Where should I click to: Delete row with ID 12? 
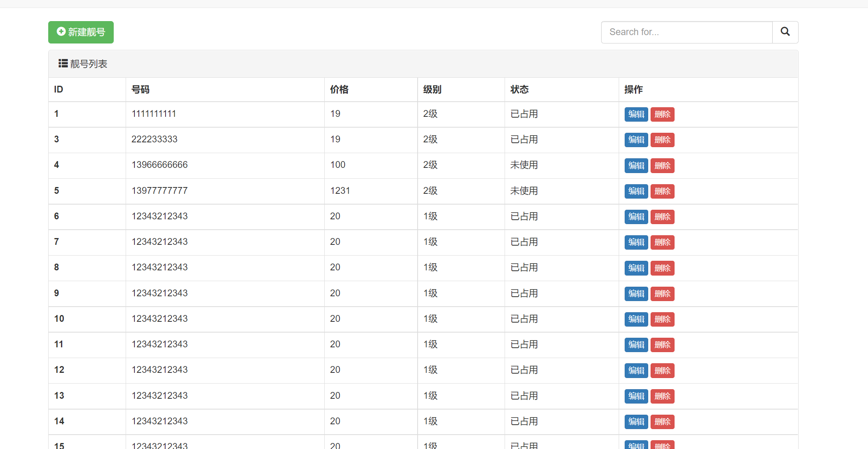662,370
